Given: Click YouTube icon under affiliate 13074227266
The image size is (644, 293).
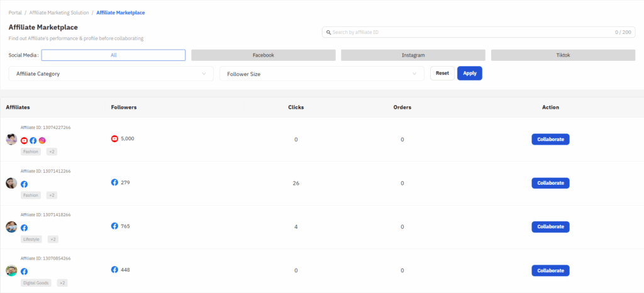Looking at the screenshot, I should pyautogui.click(x=25, y=141).
